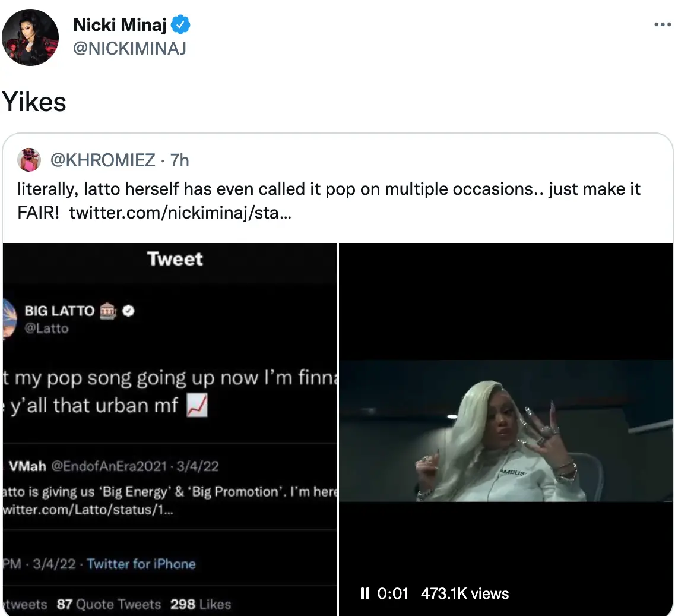This screenshot has height=616, width=675.
Task: Click the white verified badge beside BIG LATTO
Action: pos(128,310)
